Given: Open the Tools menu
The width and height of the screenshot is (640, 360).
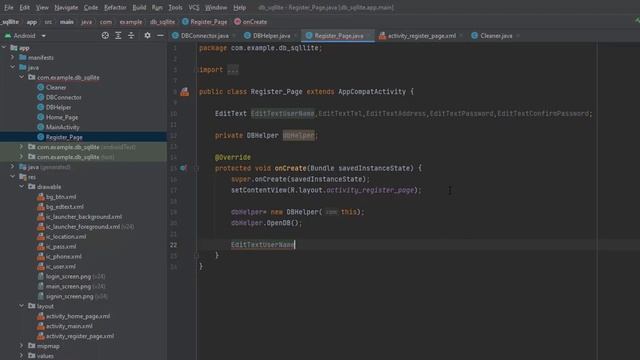Looking at the screenshot, I should (175, 7).
